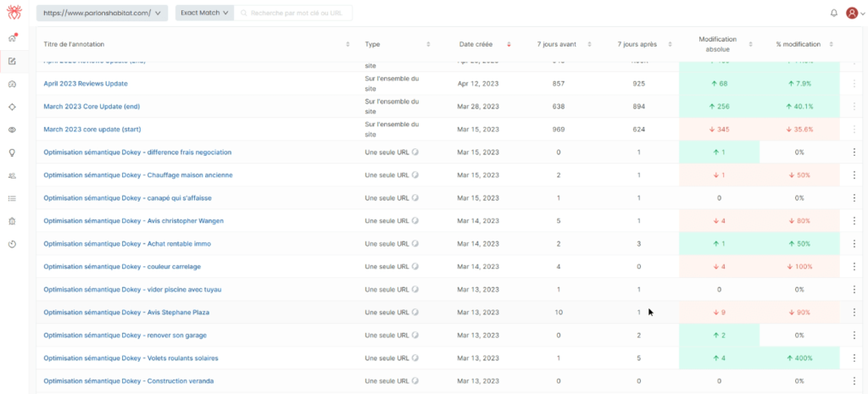868x394 pixels.
Task: Open Avis Stephane Plaza annotation link
Action: click(126, 312)
